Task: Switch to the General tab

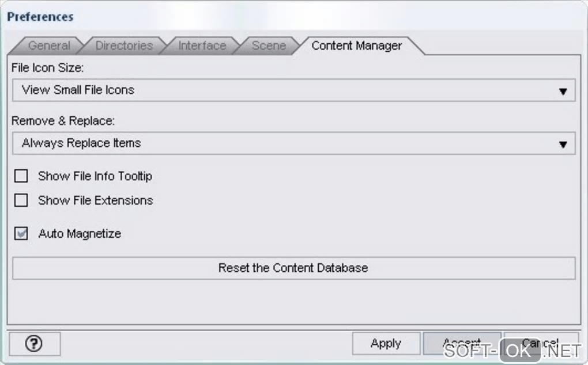Action: [49, 45]
